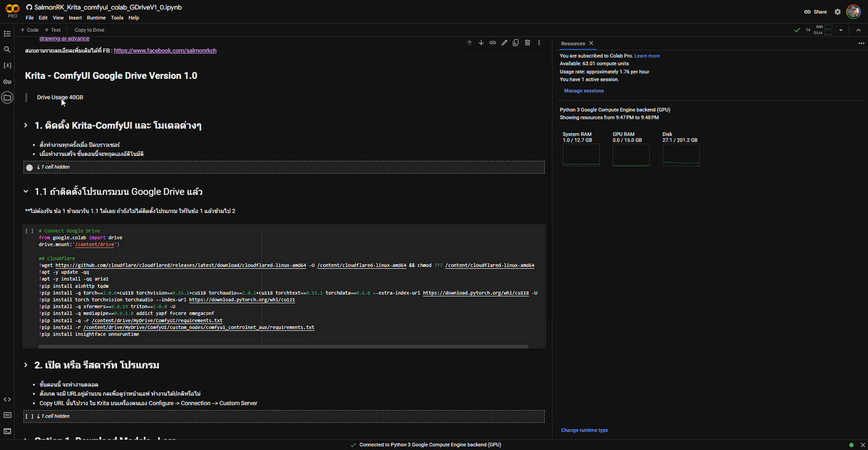Screen dimensions: 868x450
Task: Click the user account avatar
Action: [853, 12]
